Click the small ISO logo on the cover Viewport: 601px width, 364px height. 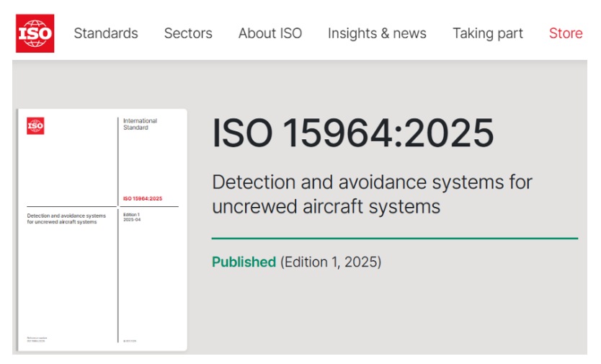[35, 126]
